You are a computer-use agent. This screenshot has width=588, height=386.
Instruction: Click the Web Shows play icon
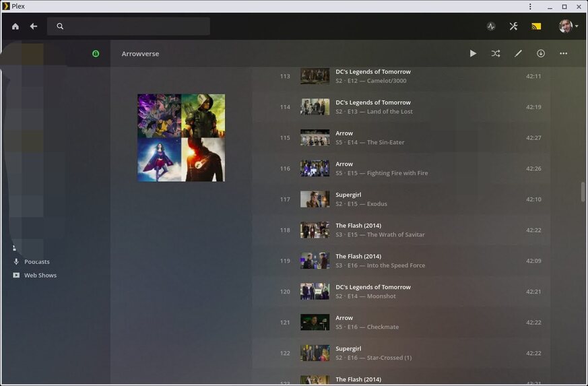16,275
